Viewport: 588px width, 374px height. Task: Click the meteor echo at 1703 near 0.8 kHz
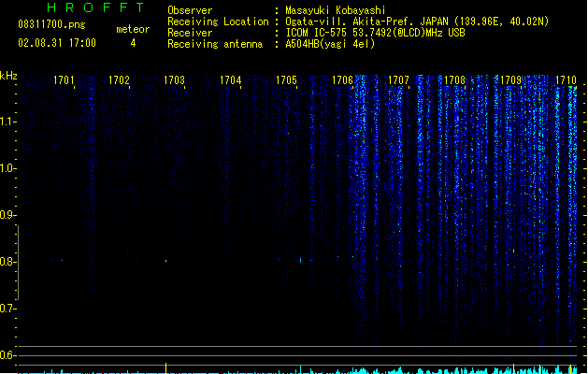(x=165, y=261)
